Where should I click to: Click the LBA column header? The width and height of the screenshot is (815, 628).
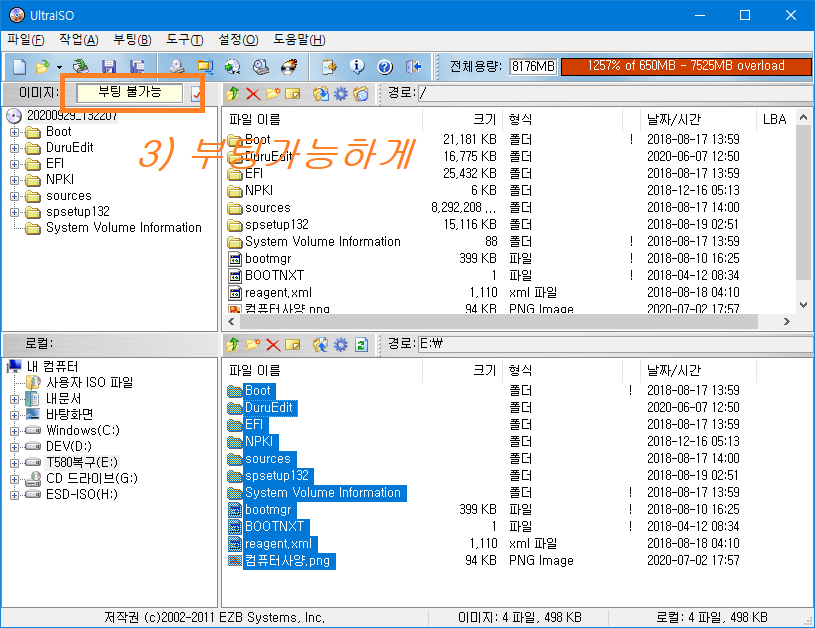(775, 120)
